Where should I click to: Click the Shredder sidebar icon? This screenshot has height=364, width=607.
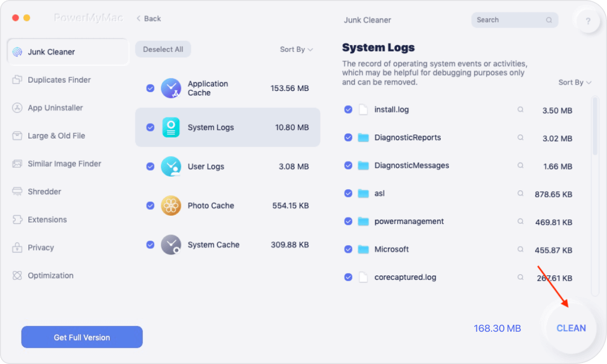pyautogui.click(x=18, y=192)
